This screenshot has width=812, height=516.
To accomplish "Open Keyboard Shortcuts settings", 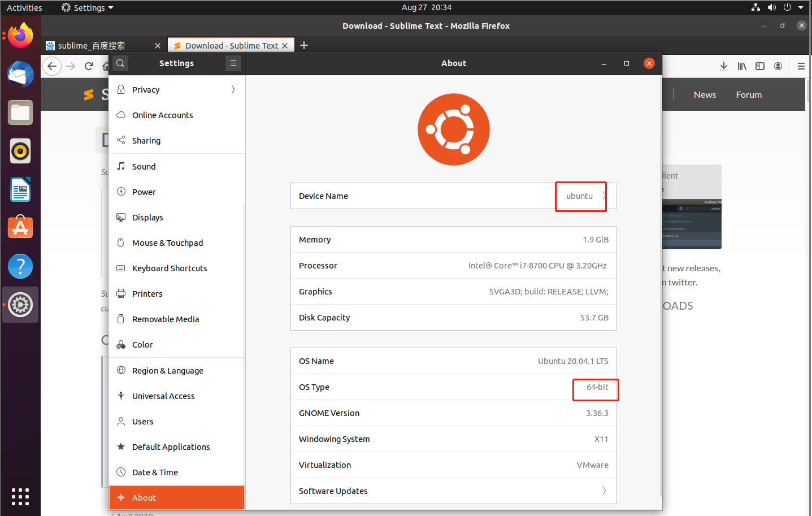I will click(177, 268).
